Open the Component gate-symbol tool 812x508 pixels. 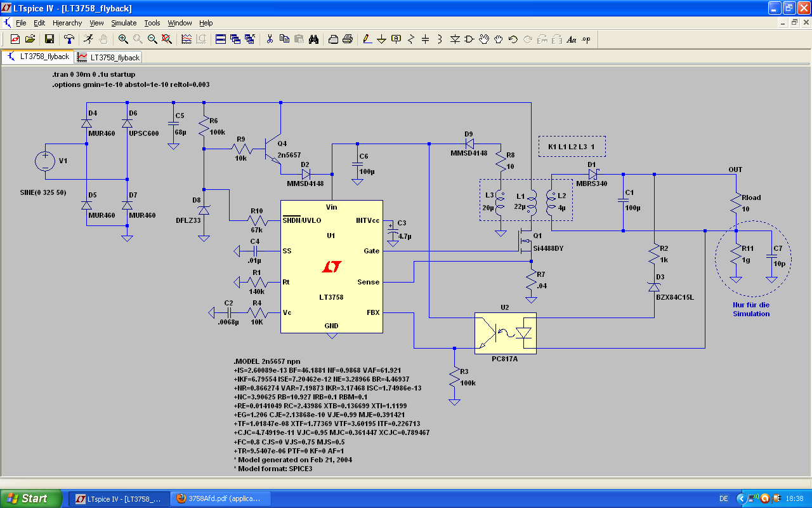(x=469, y=39)
